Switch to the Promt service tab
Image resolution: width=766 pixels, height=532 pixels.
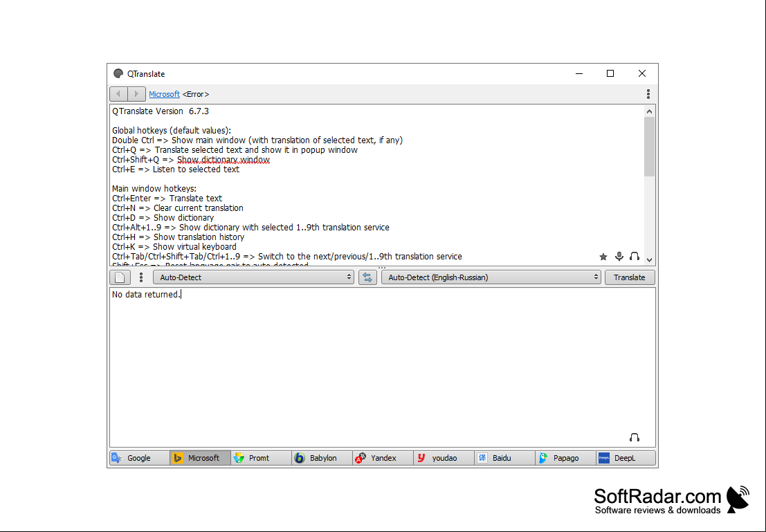[x=262, y=458]
